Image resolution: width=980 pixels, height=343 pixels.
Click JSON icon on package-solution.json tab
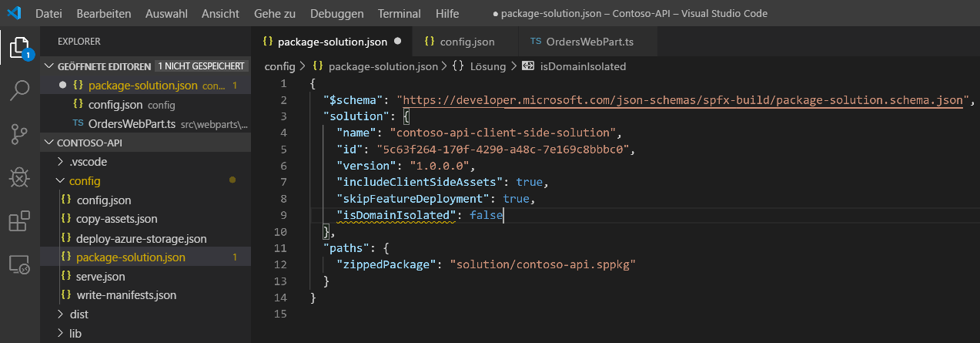point(268,41)
